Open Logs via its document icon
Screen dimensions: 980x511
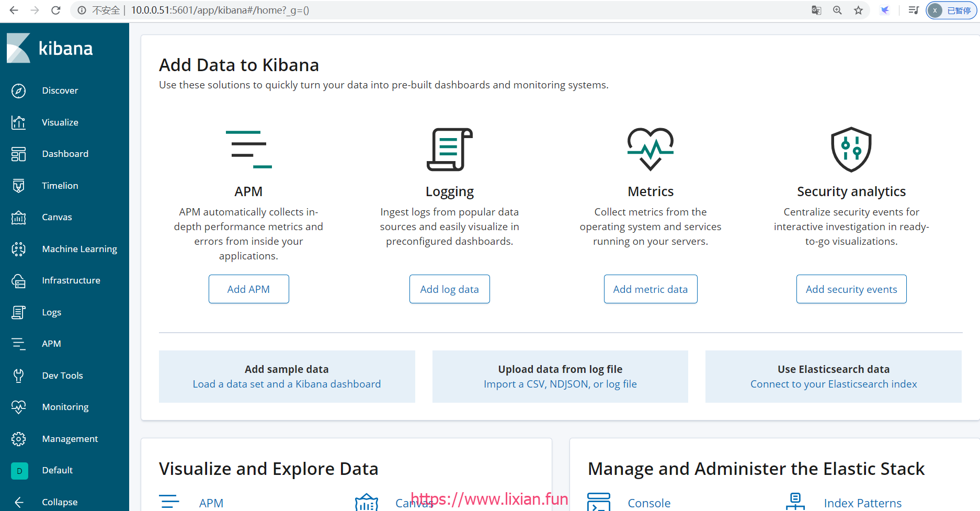point(18,312)
